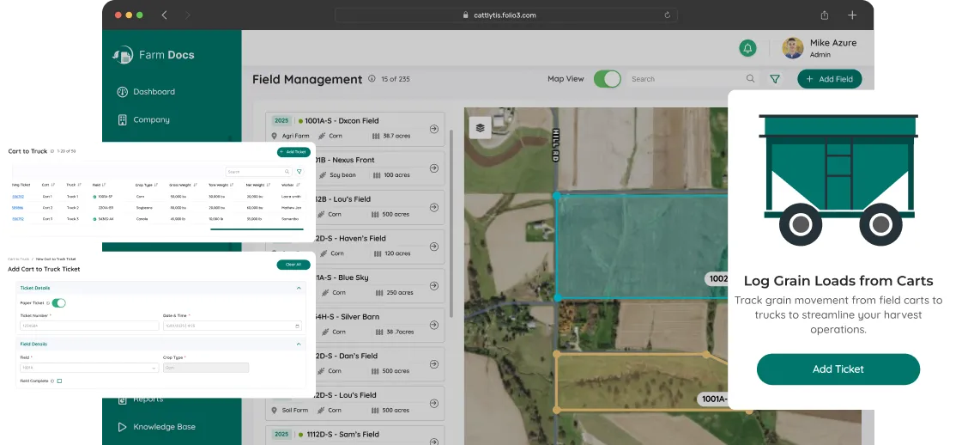Select Knowledge Base in the sidebar
The width and height of the screenshot is (980, 445).
tap(164, 427)
